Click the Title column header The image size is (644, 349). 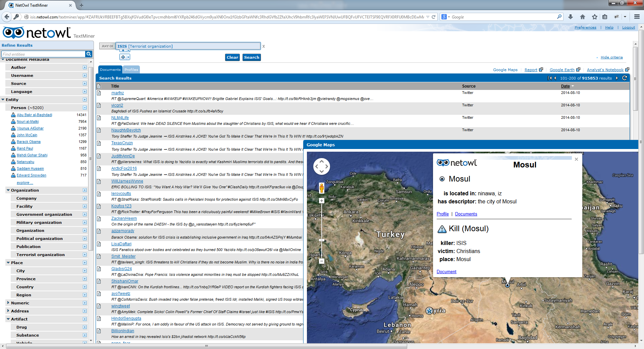[115, 86]
